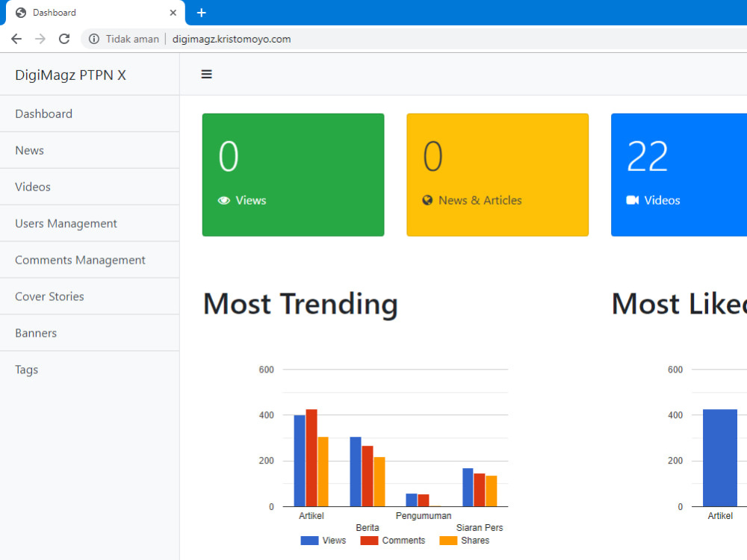Open Dashboard in the sidebar

coord(90,113)
